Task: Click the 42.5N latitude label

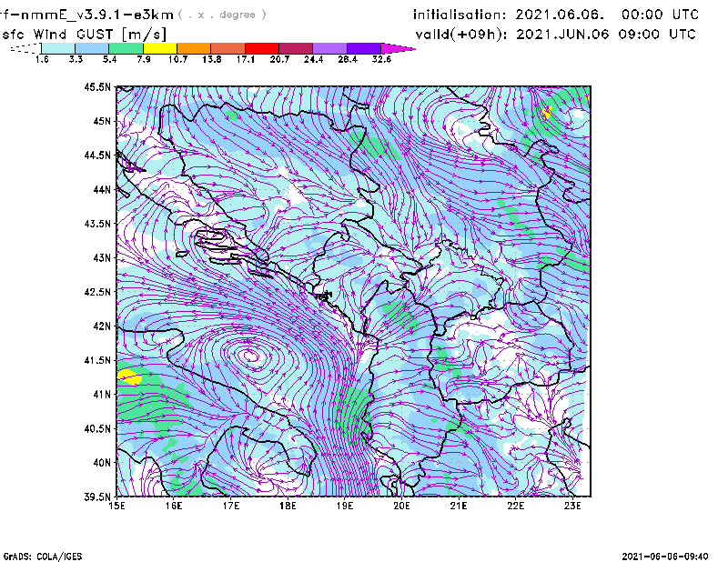Action: click(97, 292)
